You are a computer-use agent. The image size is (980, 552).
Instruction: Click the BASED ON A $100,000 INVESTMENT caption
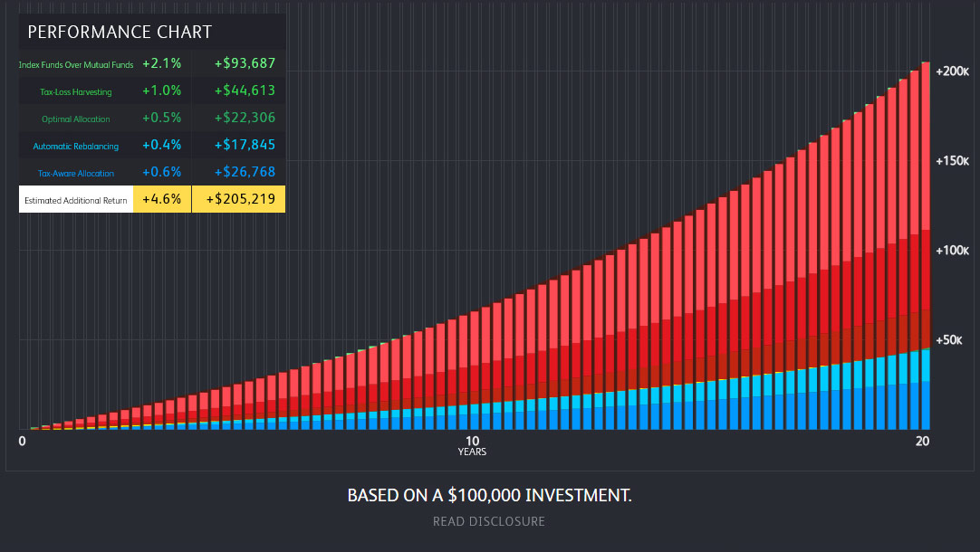coord(489,495)
